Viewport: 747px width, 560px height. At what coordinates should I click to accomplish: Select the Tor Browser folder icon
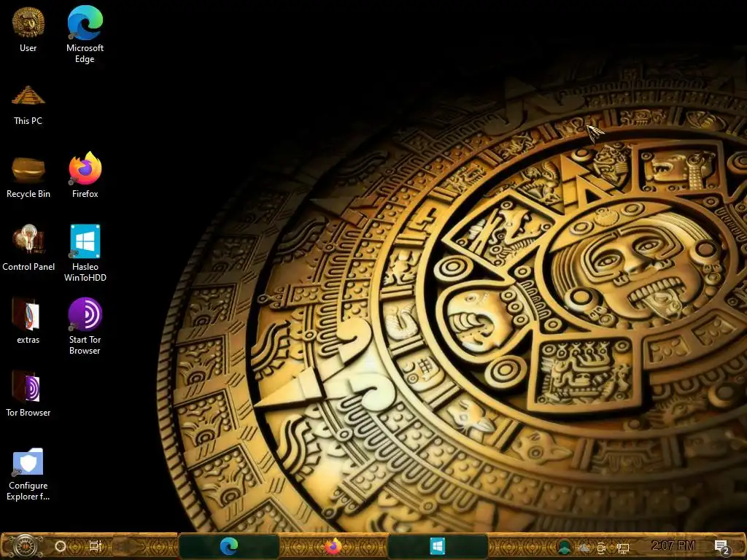click(27, 386)
